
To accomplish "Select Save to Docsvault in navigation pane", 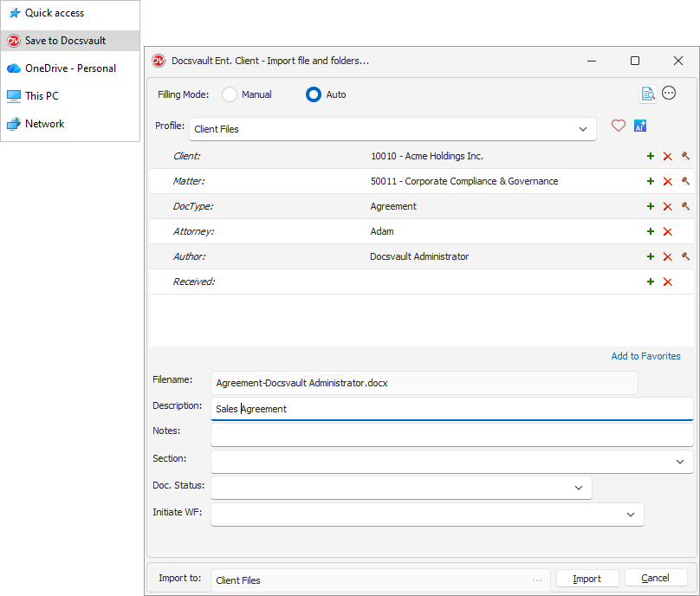I will tap(70, 41).
